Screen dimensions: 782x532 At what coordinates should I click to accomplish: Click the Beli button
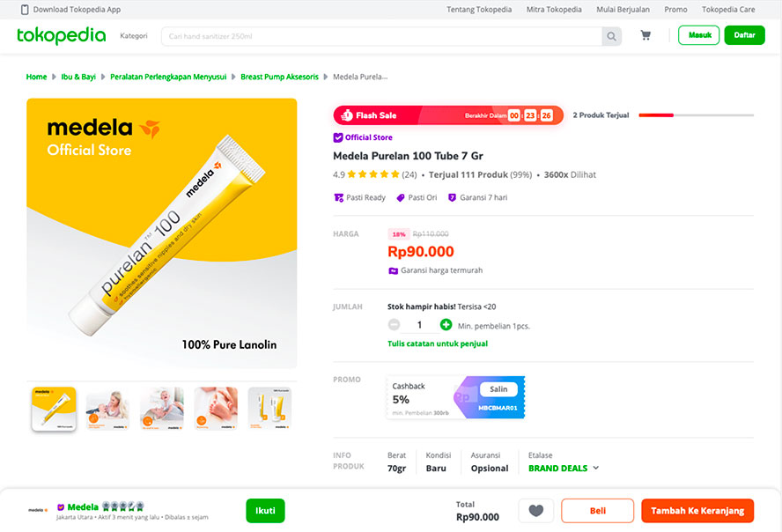click(597, 511)
